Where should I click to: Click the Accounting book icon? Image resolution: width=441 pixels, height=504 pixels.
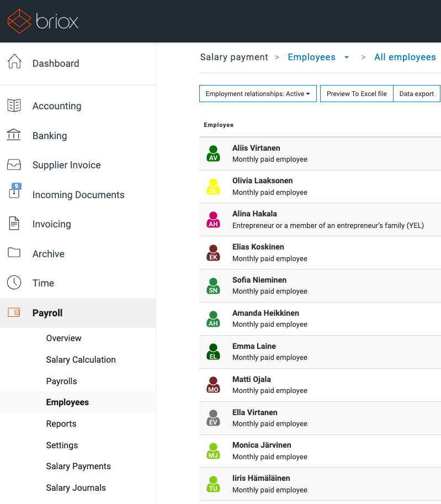[x=14, y=105]
